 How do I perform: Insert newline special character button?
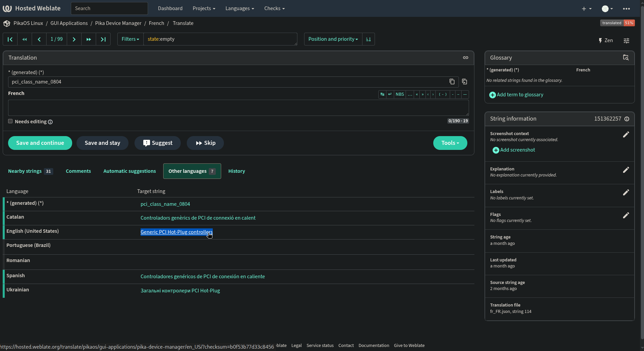tap(390, 94)
